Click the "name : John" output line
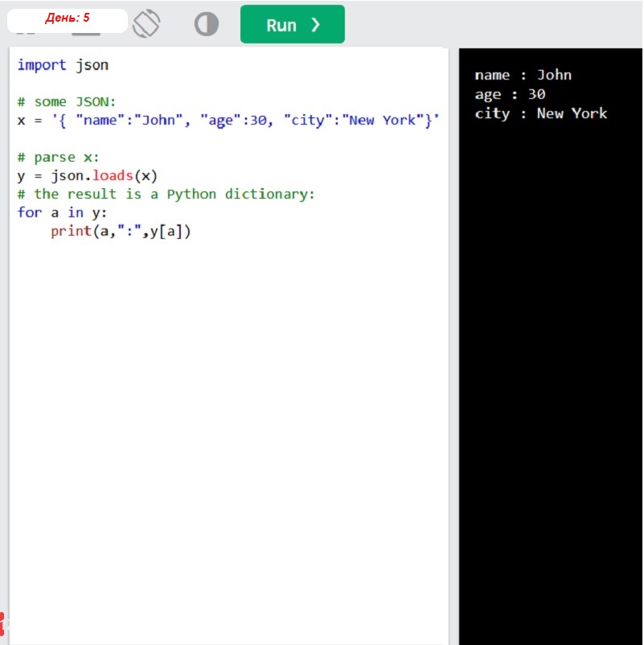 (523, 76)
